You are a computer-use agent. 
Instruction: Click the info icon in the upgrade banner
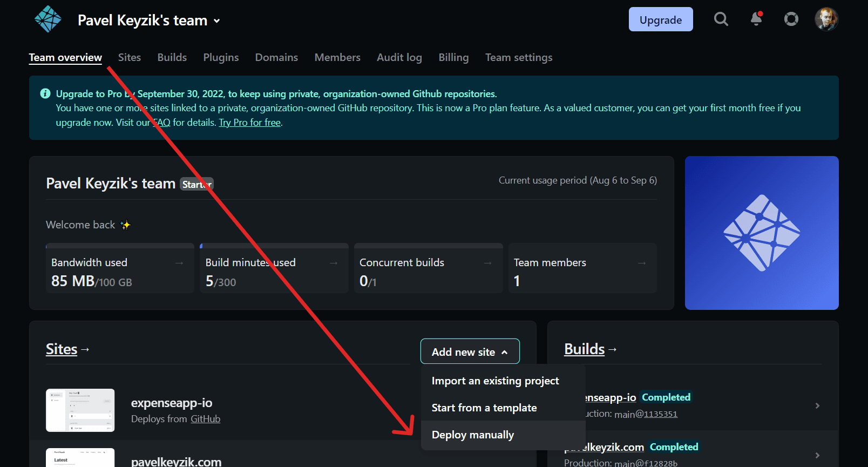[45, 93]
